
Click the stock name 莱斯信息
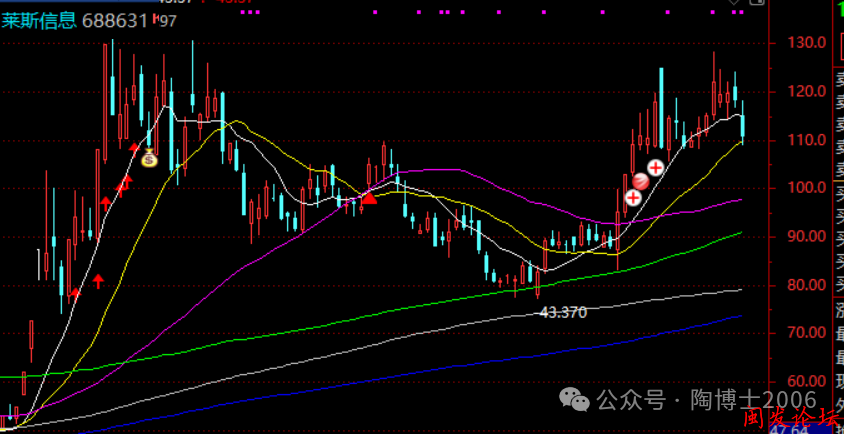[40, 20]
